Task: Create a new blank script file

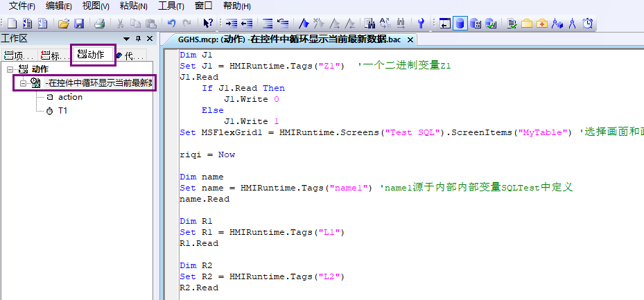Action: [13, 24]
